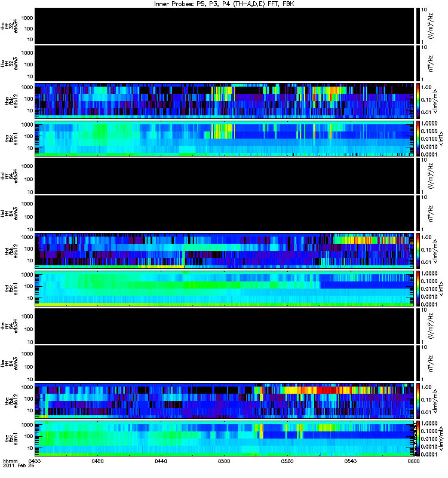The width and height of the screenshot is (448, 478).
Task: Click the empty black tha fff edc34 panel
Action: point(224,26)
